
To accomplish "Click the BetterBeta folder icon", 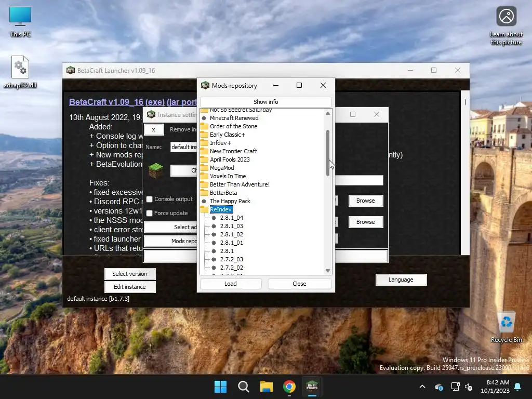I will tap(204, 193).
